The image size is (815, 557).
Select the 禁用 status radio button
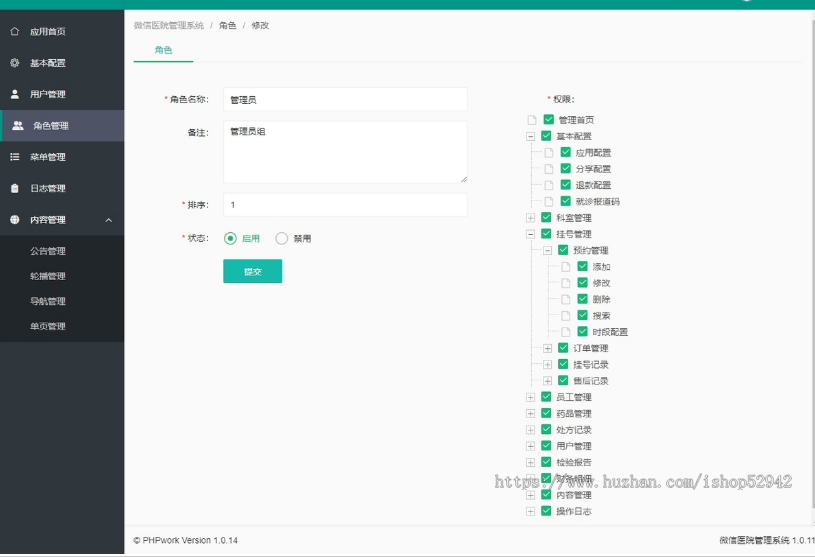(281, 238)
